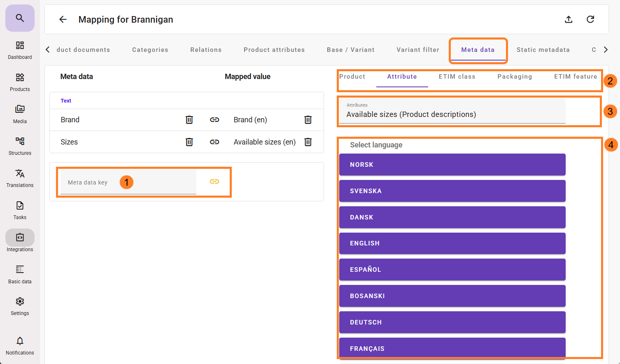Select the DEUTSCH language button
Viewport: 620px width, 364px height.
(452, 322)
